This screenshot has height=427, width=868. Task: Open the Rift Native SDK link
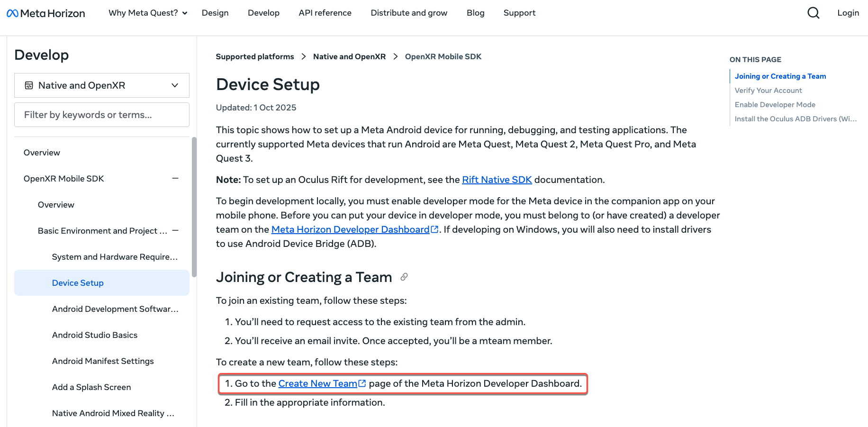click(x=497, y=180)
